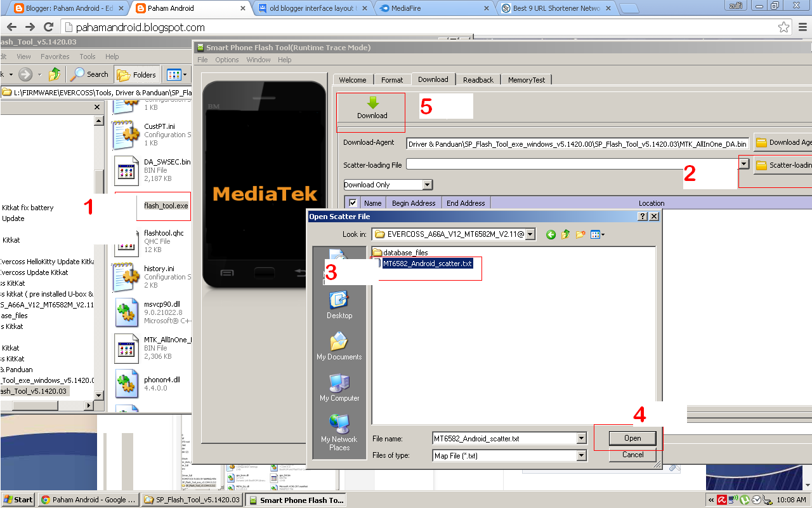The height and width of the screenshot is (508, 812).
Task: Select the phonon4.dll file icon
Action: [x=126, y=383]
